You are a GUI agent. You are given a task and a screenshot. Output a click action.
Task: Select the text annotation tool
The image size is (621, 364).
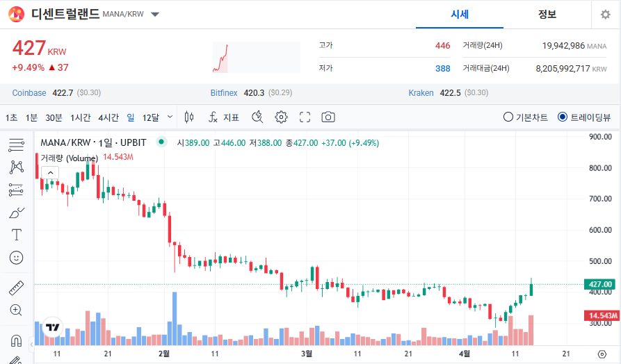point(16,235)
